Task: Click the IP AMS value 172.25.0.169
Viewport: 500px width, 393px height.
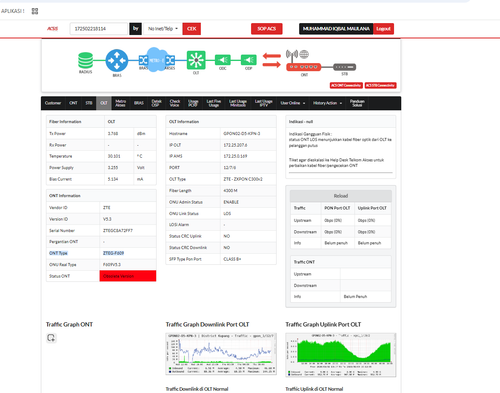Action: coord(235,156)
